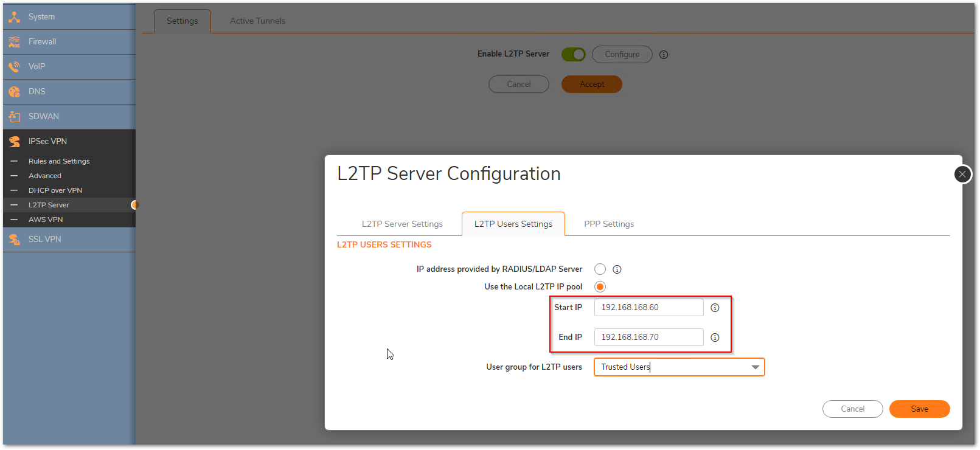Click the End IP input field
980x450 pixels.
(649, 337)
